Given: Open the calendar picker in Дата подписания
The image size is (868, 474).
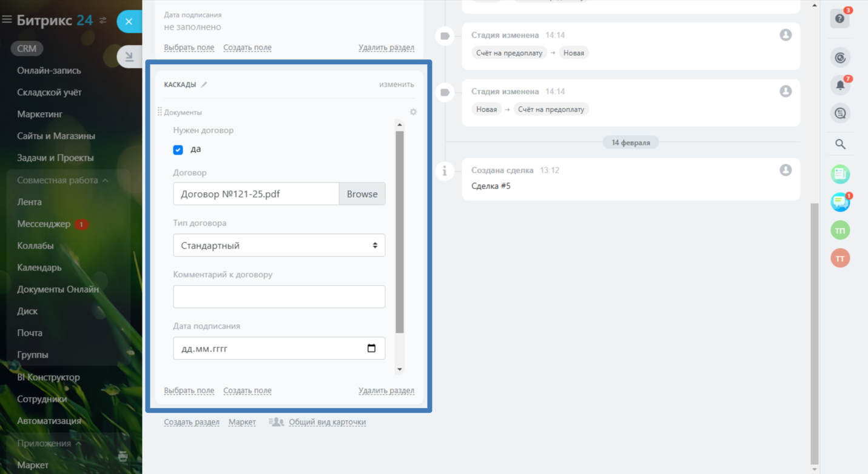Looking at the screenshot, I should [x=371, y=349].
